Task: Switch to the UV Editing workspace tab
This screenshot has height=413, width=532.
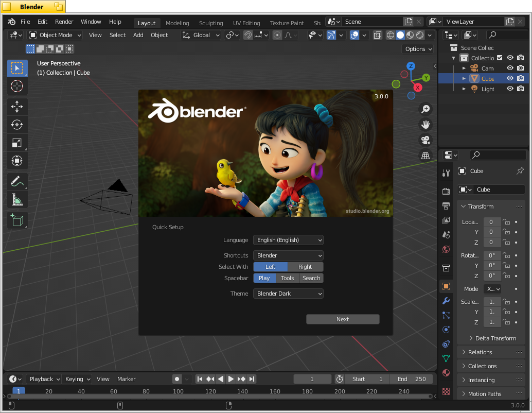Action: (246, 23)
